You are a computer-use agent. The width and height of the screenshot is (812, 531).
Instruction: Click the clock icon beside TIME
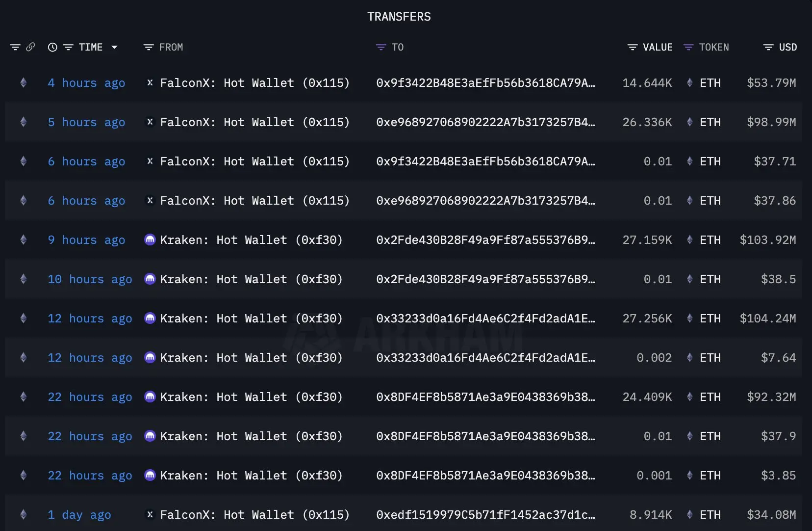click(x=52, y=47)
